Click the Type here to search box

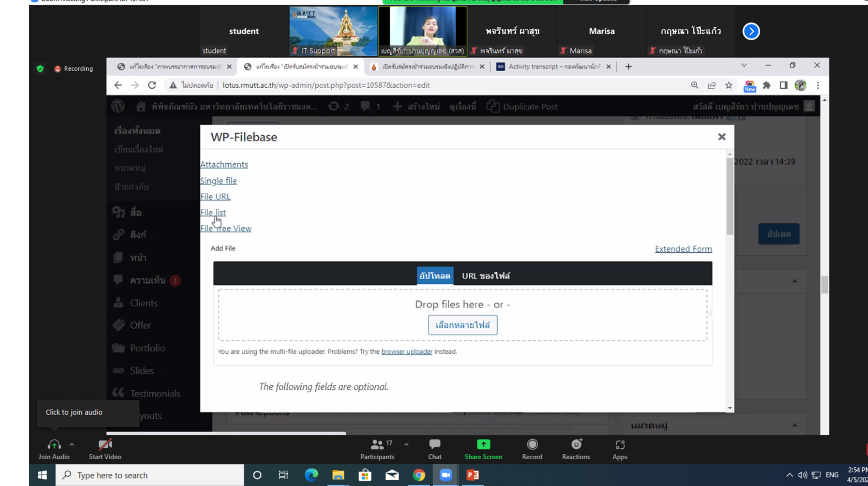pyautogui.click(x=150, y=475)
